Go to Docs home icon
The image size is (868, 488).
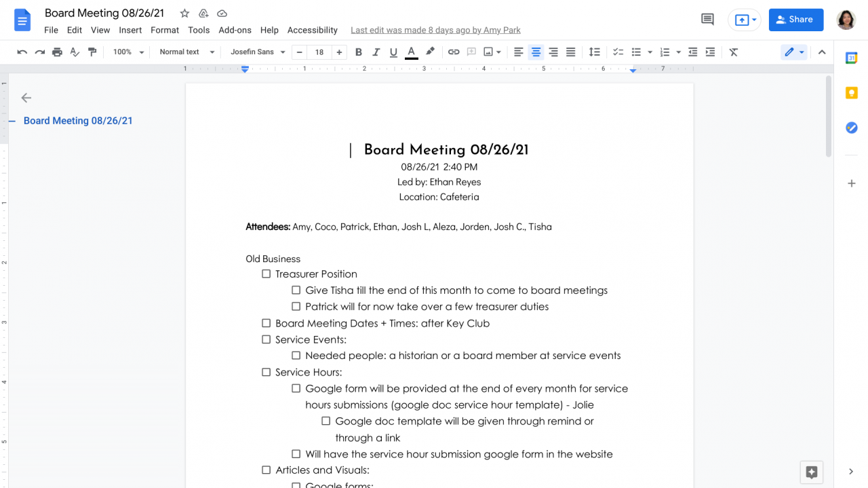[22, 20]
